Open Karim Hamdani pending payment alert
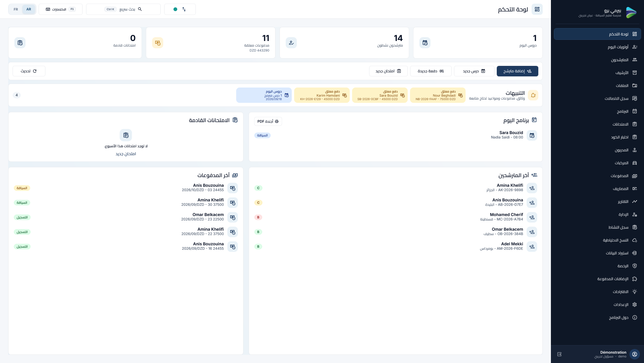The height and width of the screenshot is (363, 644). pyautogui.click(x=322, y=95)
